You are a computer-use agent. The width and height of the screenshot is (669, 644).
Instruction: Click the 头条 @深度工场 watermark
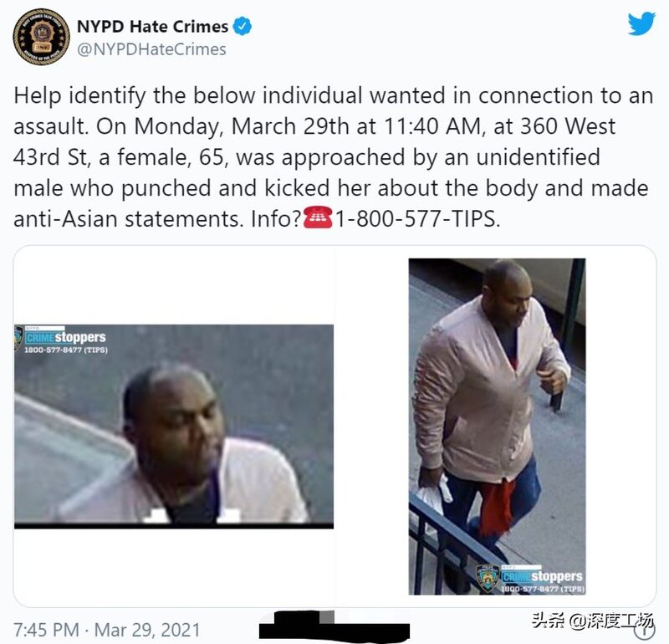(592, 620)
